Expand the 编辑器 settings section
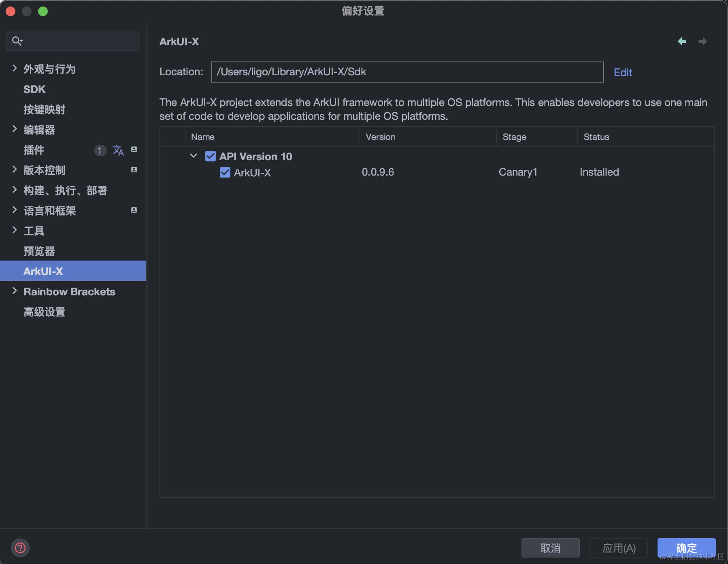The image size is (728, 564). click(15, 129)
